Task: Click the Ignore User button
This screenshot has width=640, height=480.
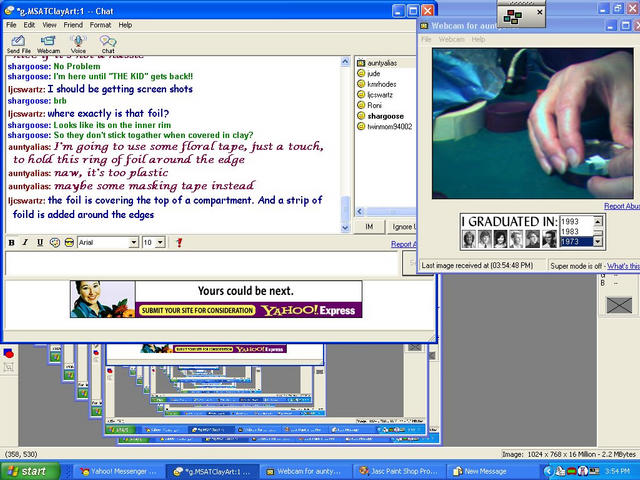Action: (401, 227)
